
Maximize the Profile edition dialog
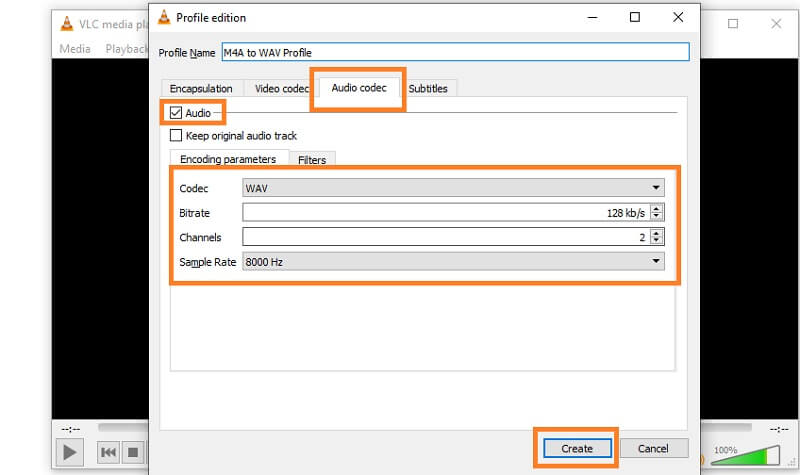[x=635, y=17]
